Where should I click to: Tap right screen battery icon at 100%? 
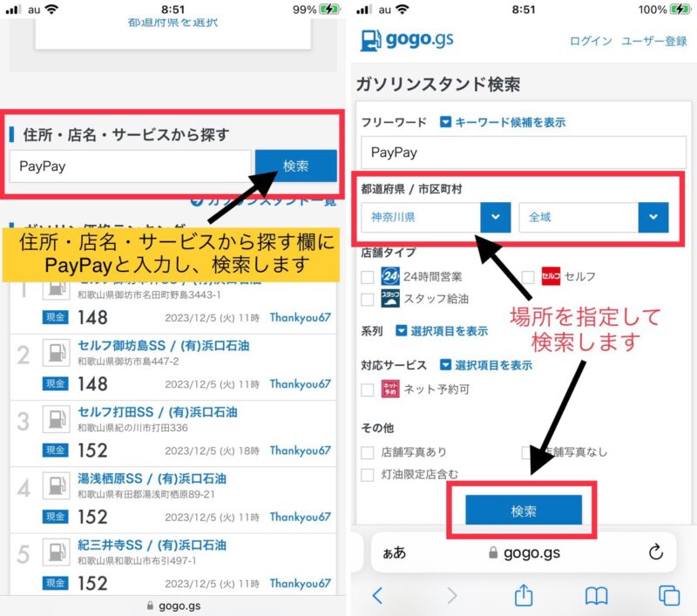click(680, 10)
